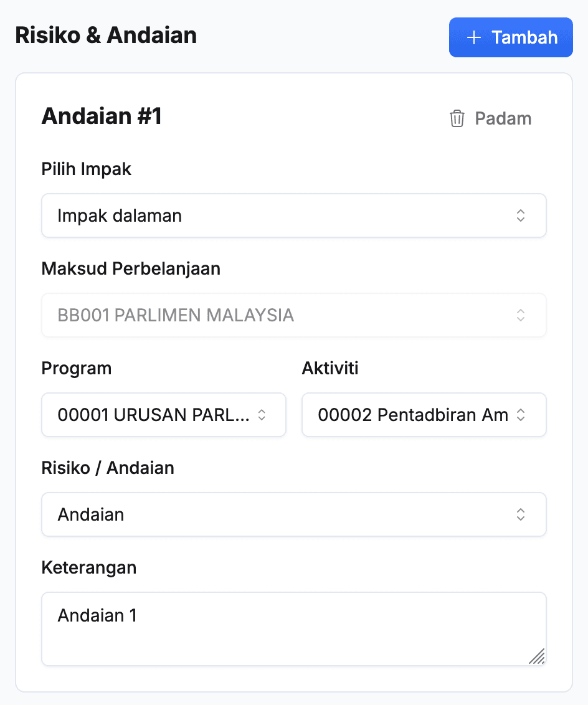Click the Padam delete button text
Screen dimensions: 588x705
[503, 118]
